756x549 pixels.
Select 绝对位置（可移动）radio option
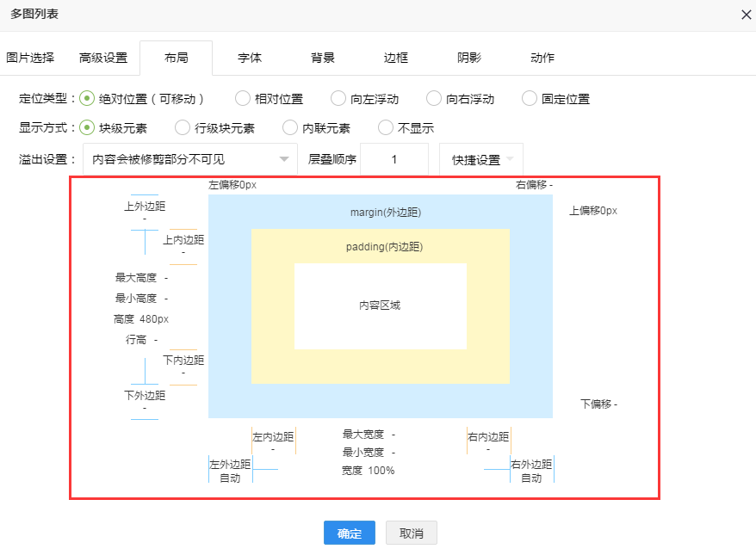pyautogui.click(x=87, y=99)
